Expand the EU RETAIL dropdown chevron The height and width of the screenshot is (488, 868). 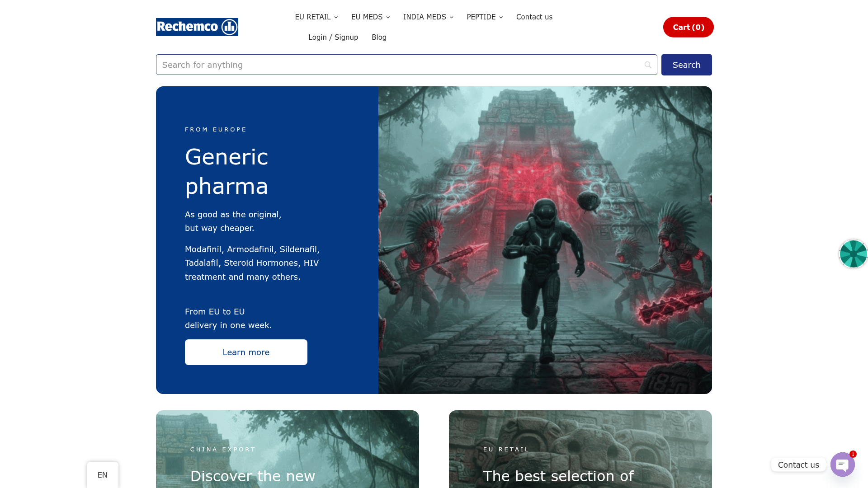point(336,18)
